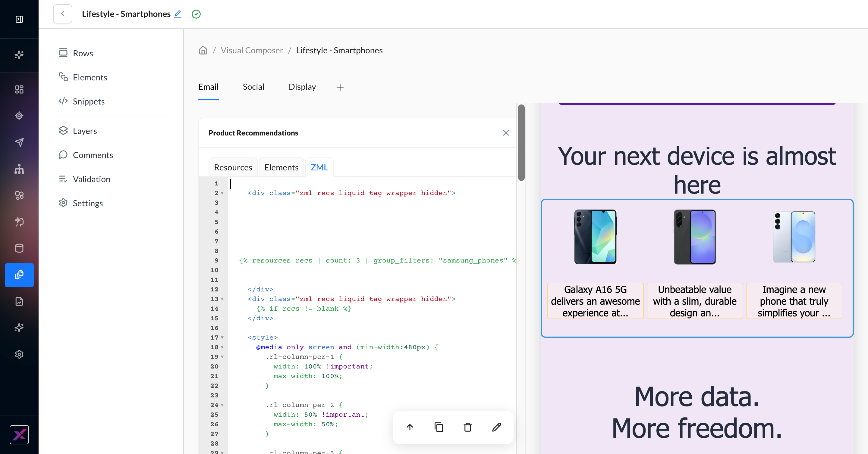Move element up with the arrow icon
Screen dimensions: 868x454
point(410,428)
